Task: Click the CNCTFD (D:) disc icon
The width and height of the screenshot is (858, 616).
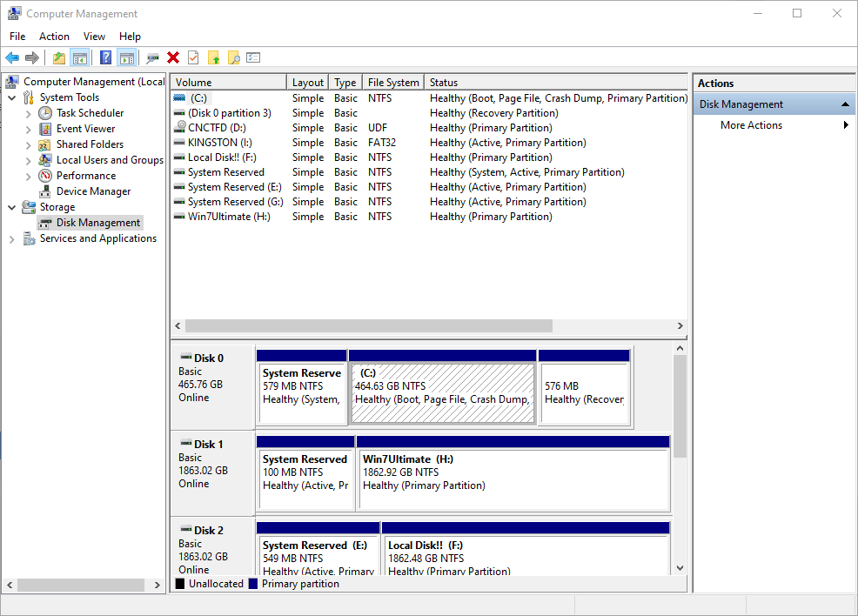Action: point(179,128)
